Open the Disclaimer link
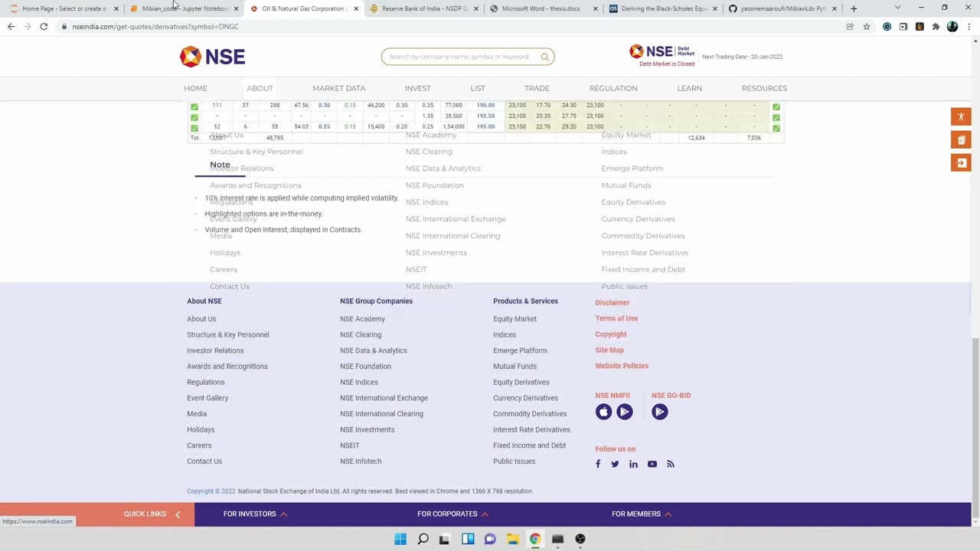Image resolution: width=980 pixels, height=551 pixels. 612,302
